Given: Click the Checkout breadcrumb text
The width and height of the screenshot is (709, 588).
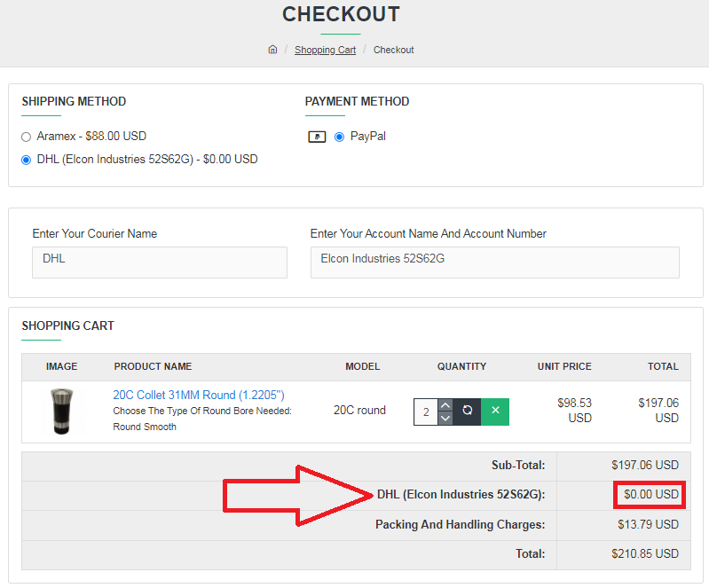Looking at the screenshot, I should [x=393, y=50].
